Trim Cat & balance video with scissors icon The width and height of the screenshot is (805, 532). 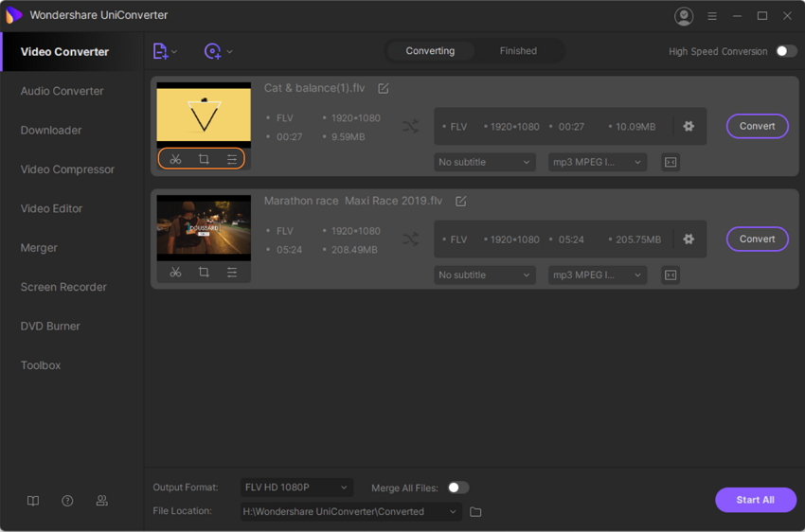(x=175, y=159)
